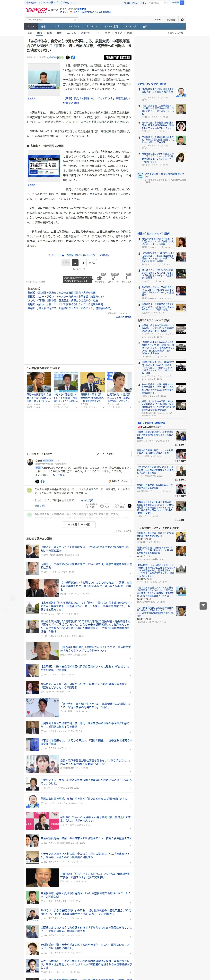This screenshot has width=210, height=980.
Task: Open マイページ link
Action: tap(157, 19)
